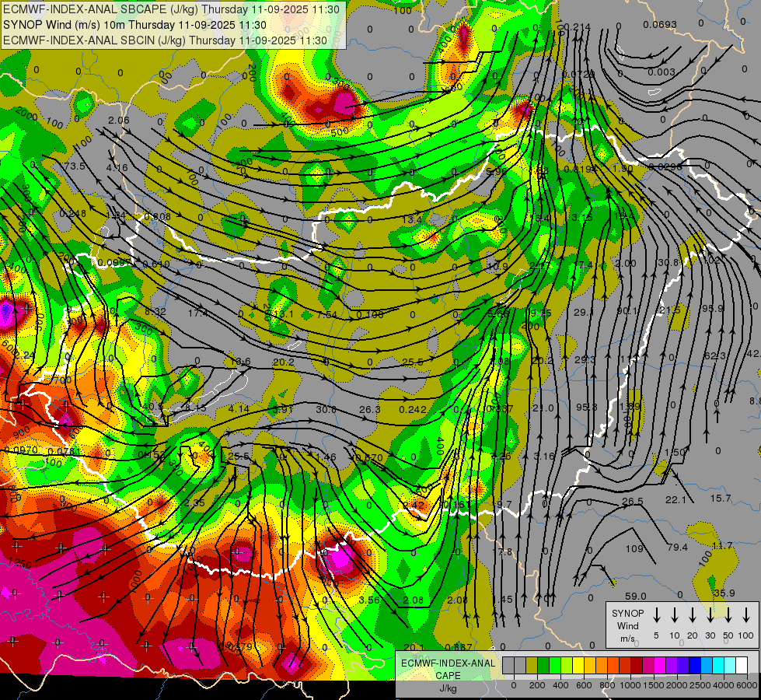Click the '79.4' value on the map
Image resolution: width=761 pixels, height=700 pixels.
click(x=677, y=548)
